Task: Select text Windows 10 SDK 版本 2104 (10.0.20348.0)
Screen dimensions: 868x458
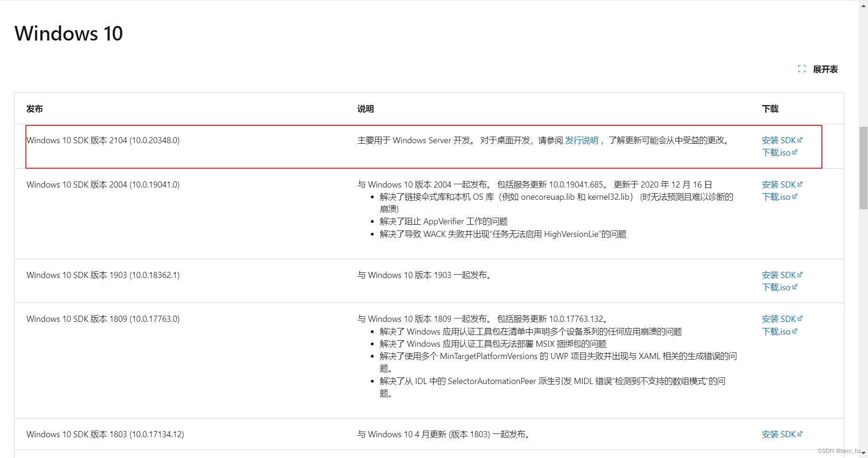Action: coord(103,140)
